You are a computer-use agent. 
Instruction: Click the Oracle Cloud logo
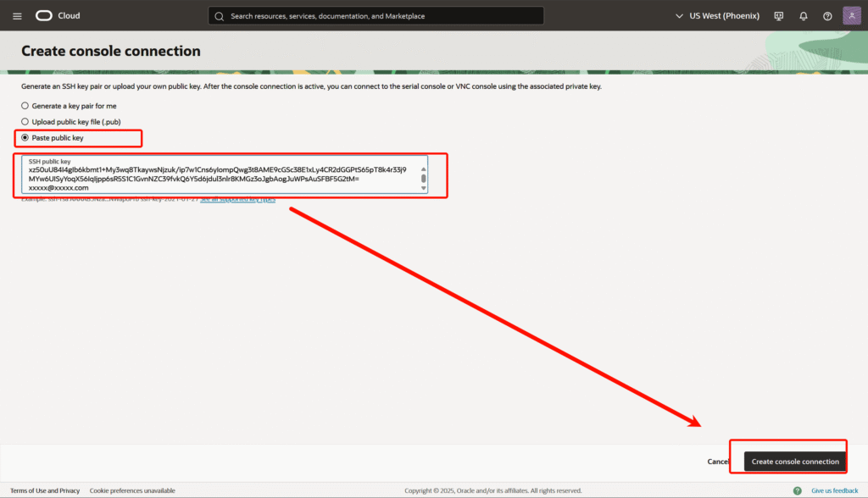(58, 16)
